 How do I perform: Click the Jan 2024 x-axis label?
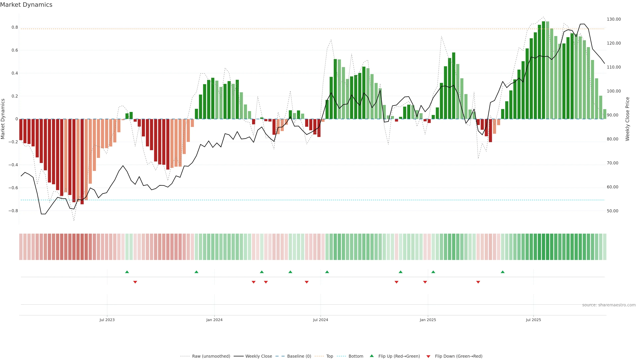214,320
